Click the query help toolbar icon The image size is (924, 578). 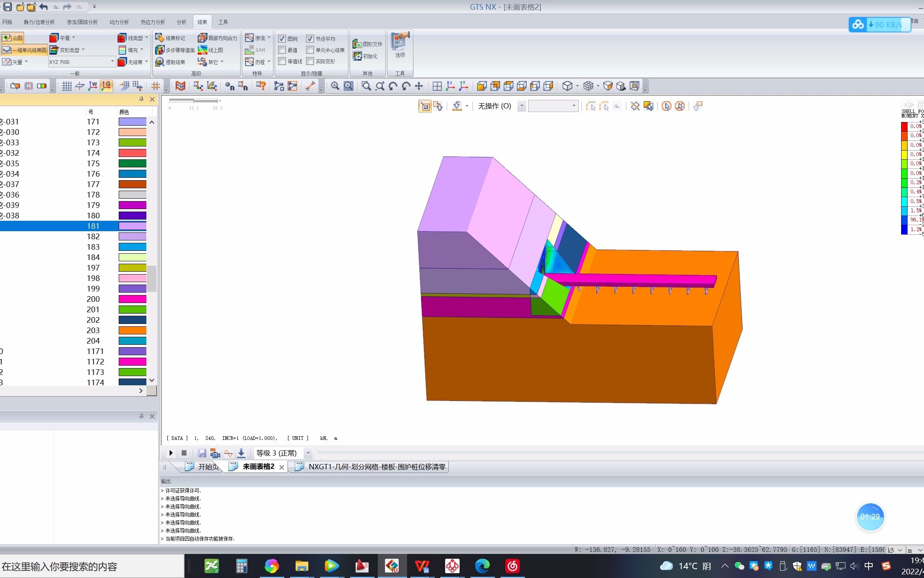261,86
